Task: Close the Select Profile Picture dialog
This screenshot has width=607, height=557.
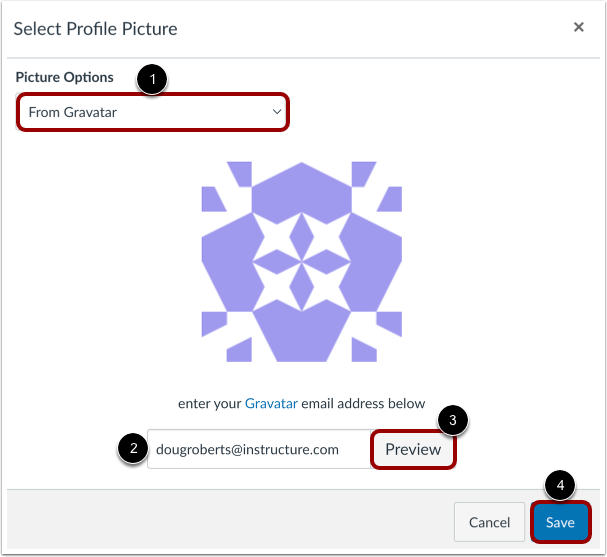Action: click(578, 28)
